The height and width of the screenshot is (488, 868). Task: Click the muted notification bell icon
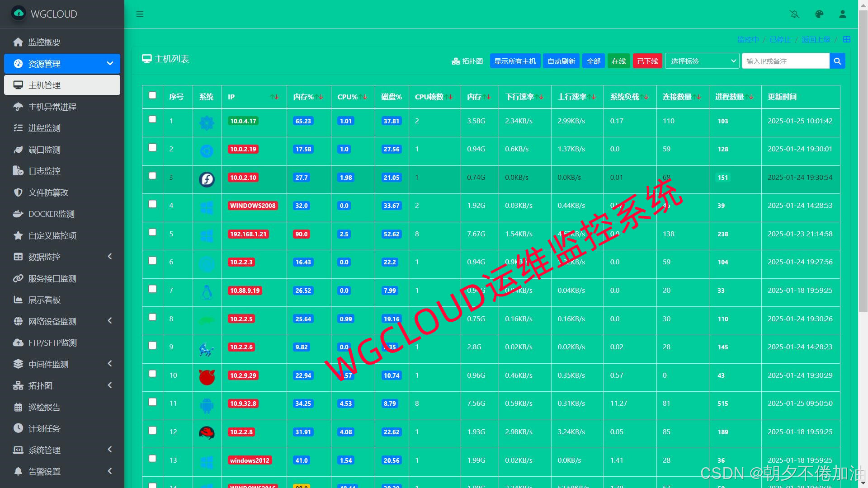[x=794, y=14]
